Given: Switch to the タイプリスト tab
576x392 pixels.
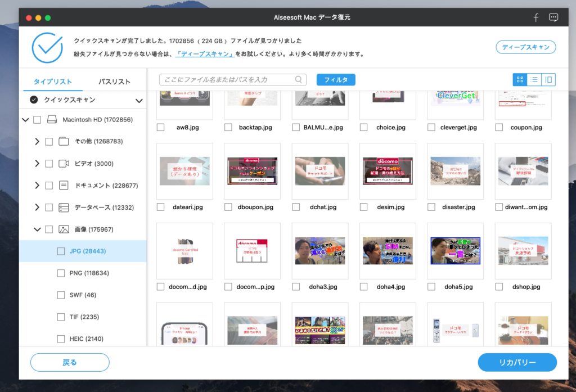Looking at the screenshot, I should coord(53,82).
